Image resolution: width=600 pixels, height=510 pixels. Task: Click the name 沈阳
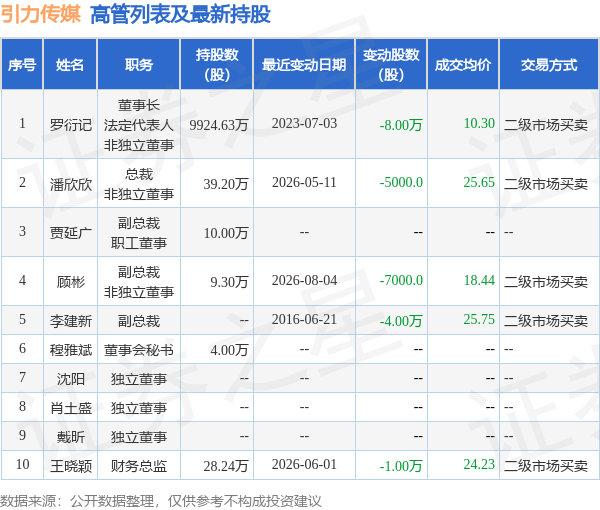pos(71,379)
